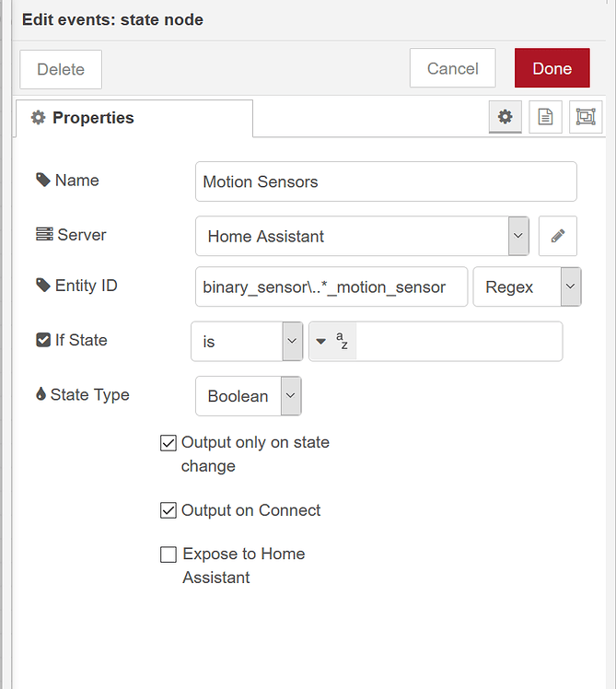Cancel editing the node
616x689 pixels.
[452, 68]
